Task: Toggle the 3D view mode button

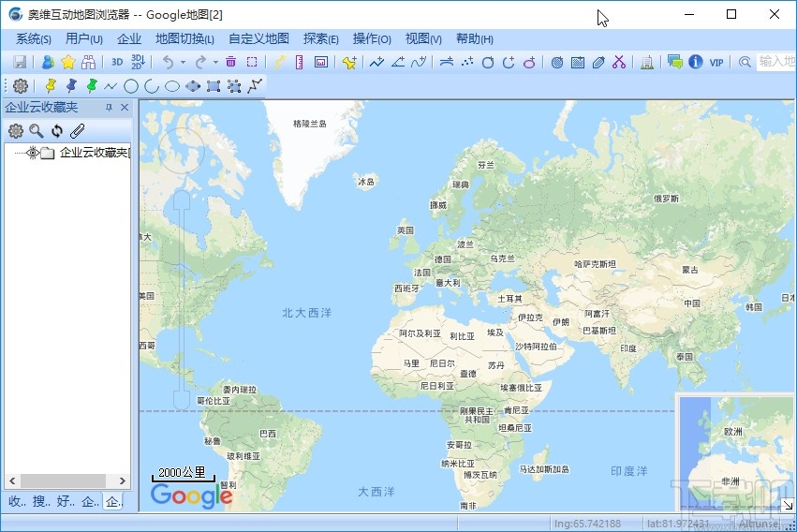Action: [x=117, y=63]
